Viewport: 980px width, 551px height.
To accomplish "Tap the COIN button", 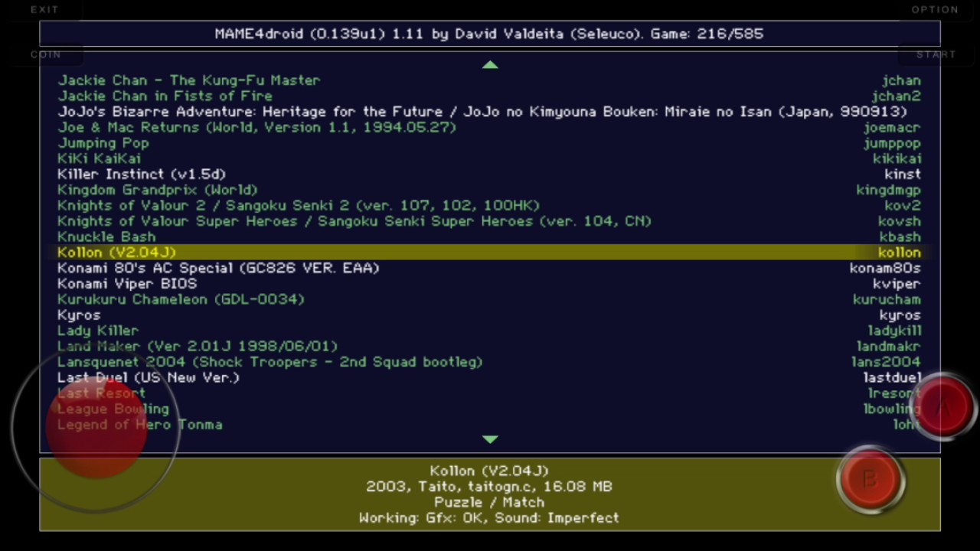I will (x=46, y=54).
